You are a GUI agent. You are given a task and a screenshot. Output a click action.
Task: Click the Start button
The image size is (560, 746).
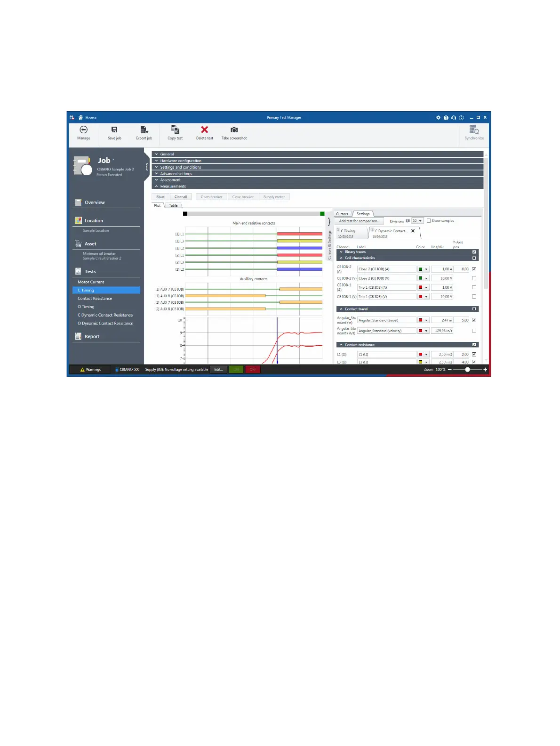[160, 197]
